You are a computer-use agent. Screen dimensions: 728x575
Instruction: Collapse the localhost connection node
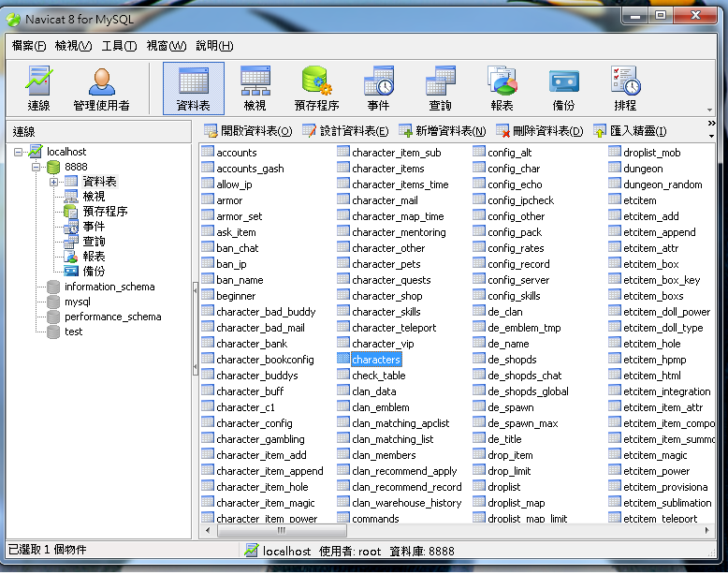click(18, 152)
